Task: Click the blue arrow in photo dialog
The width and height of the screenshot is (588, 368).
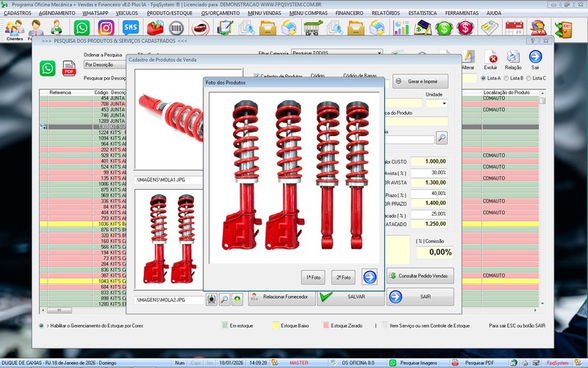Action: pos(370,277)
